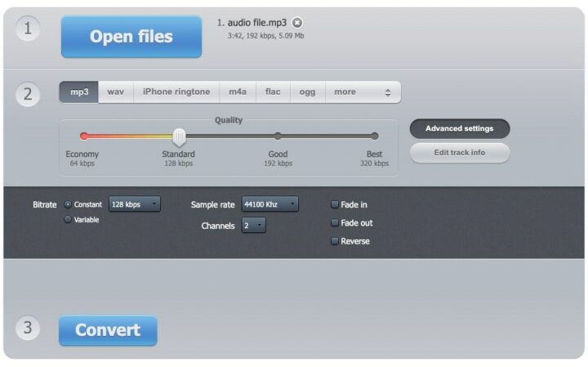
Task: Open the 128 kbps bitrate dropdown
Action: tap(135, 204)
